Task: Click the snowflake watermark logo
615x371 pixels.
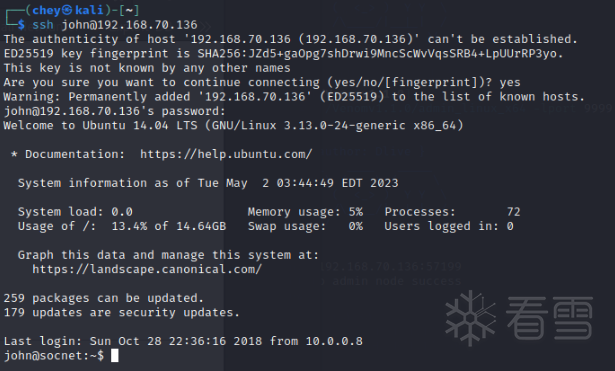Action: pyautogui.click(x=470, y=318)
